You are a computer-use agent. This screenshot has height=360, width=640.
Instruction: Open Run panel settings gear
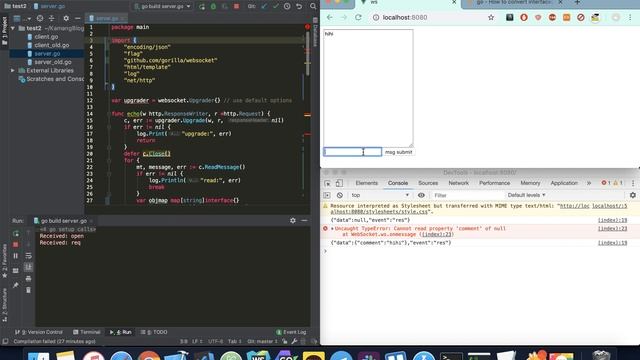pyautogui.click(x=293, y=220)
